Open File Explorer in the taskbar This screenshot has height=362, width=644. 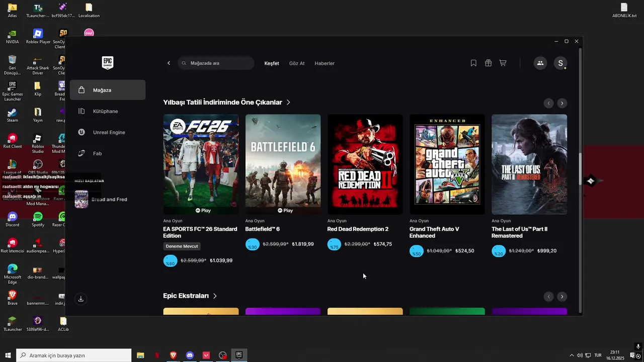pos(140,355)
